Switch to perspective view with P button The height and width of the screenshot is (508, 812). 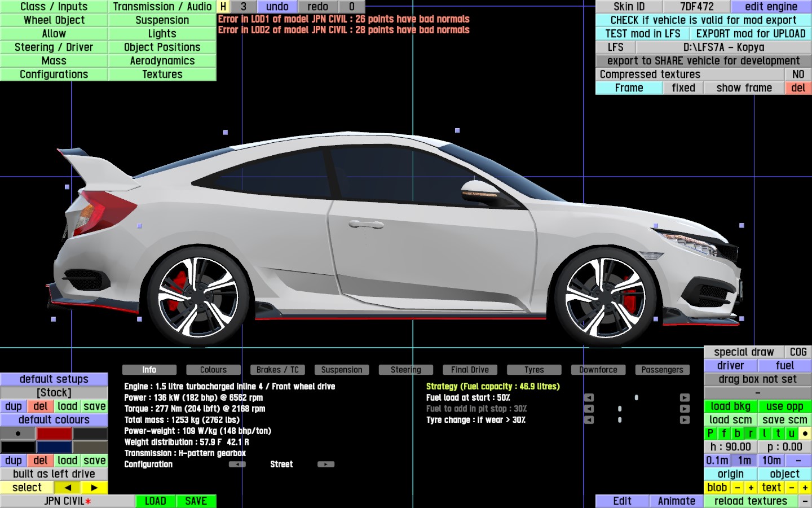tap(710, 433)
